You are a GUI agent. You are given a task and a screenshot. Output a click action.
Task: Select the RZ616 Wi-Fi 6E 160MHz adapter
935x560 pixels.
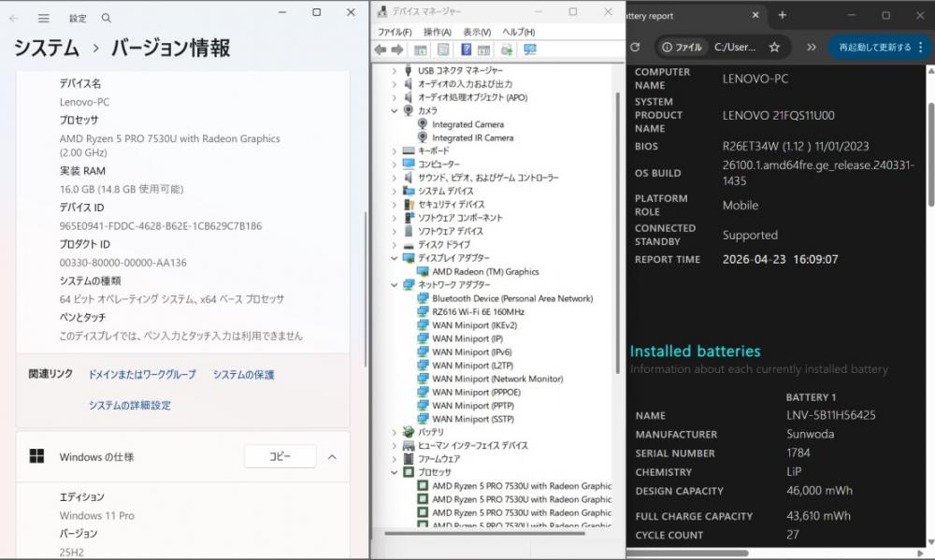coord(477,311)
